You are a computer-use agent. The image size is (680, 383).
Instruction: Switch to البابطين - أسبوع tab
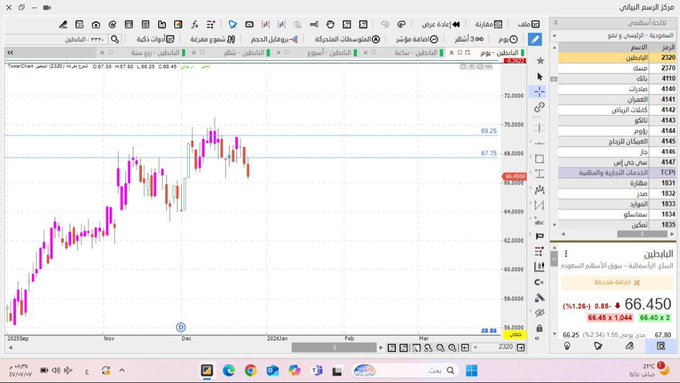click(x=332, y=53)
